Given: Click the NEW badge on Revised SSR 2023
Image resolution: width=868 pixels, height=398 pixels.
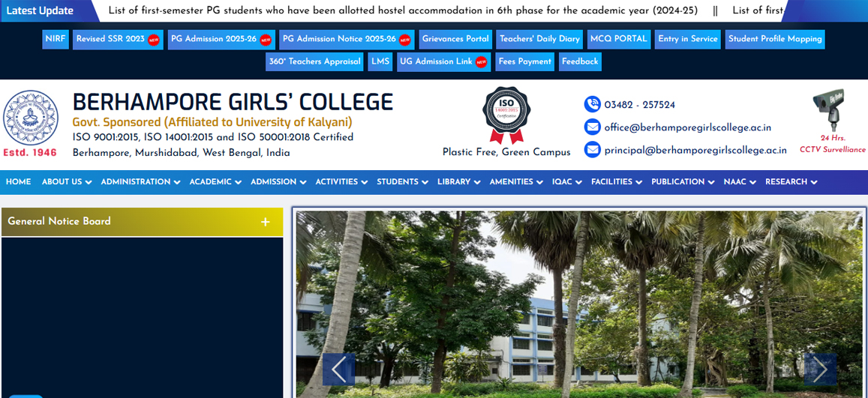Looking at the screenshot, I should (x=153, y=40).
